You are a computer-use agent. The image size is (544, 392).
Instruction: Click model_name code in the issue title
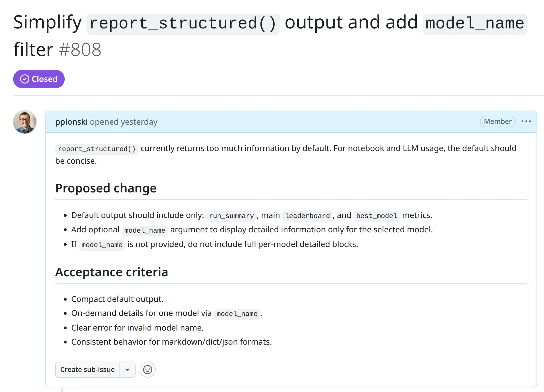click(474, 24)
